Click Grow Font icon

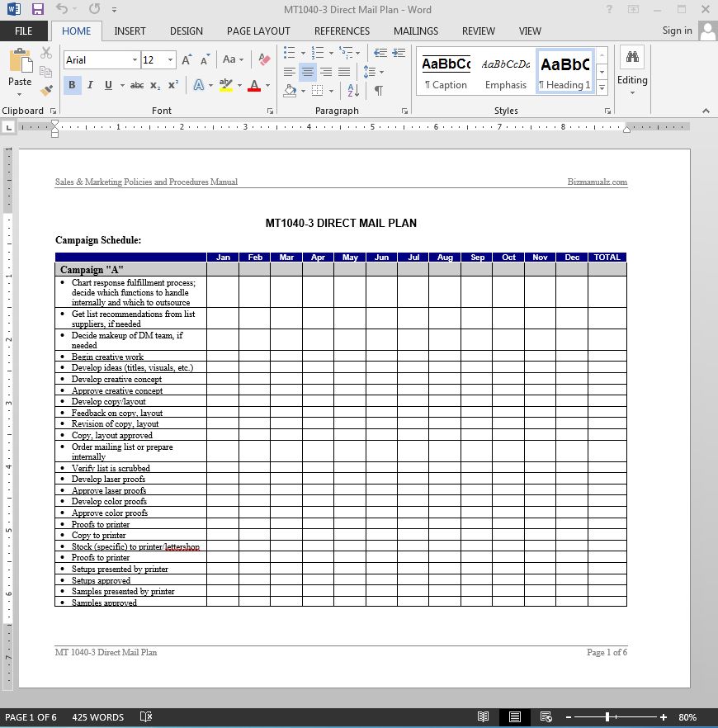(x=187, y=60)
